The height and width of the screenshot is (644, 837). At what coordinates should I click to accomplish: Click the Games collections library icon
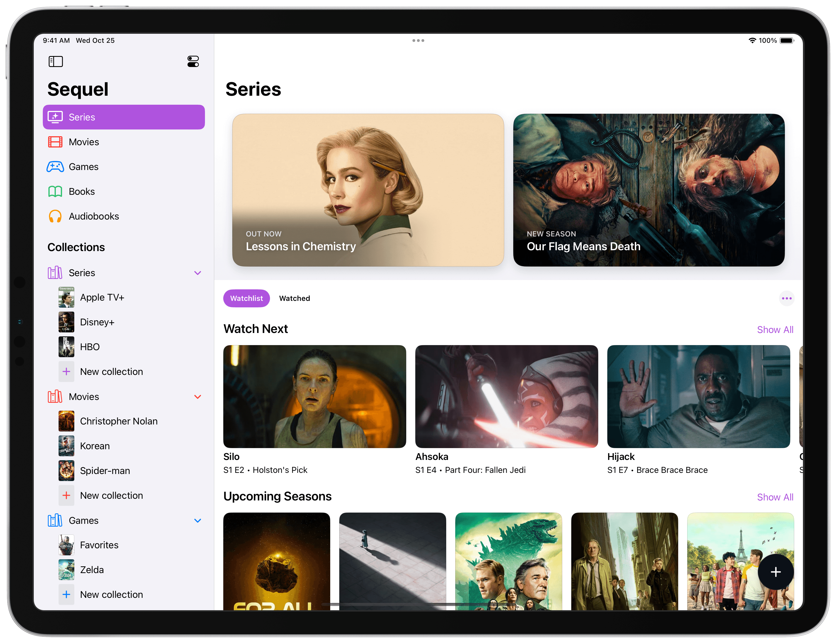coord(55,521)
